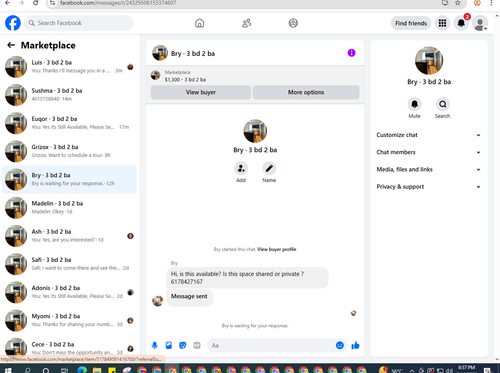This screenshot has height=373, width=500.
Task: Expand Chat members section
Action: [429, 152]
